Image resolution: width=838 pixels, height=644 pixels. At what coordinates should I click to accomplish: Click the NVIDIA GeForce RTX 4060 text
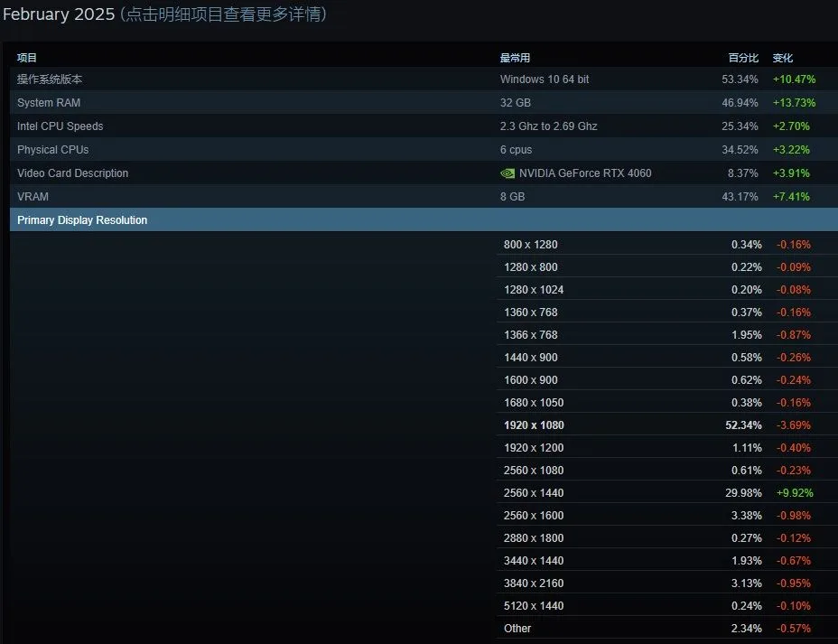585,173
